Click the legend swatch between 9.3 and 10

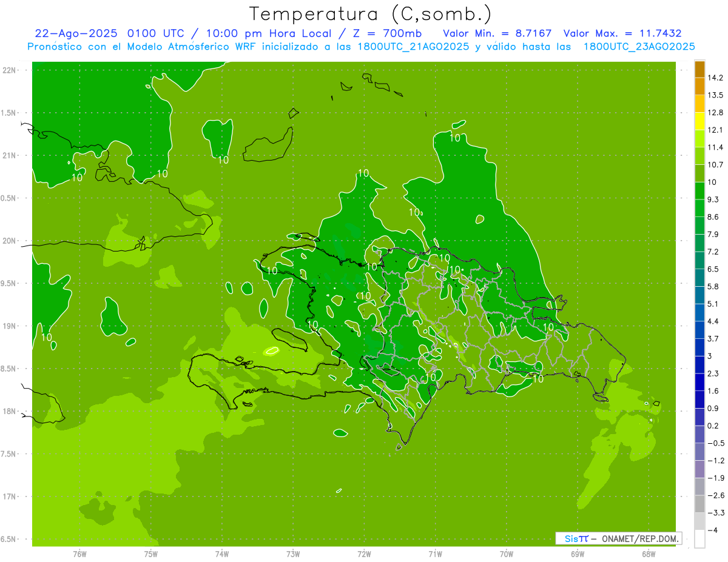(x=699, y=191)
